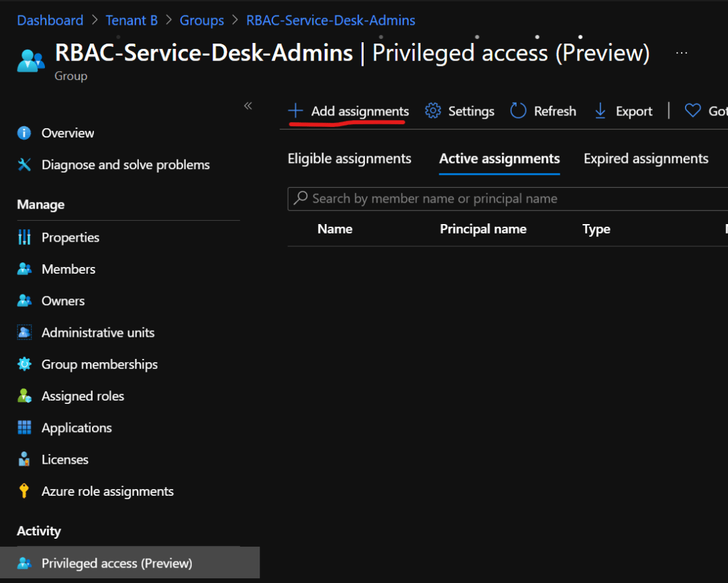This screenshot has height=583, width=728.
Task: Open the ellipsis overflow menu
Action: click(x=682, y=52)
